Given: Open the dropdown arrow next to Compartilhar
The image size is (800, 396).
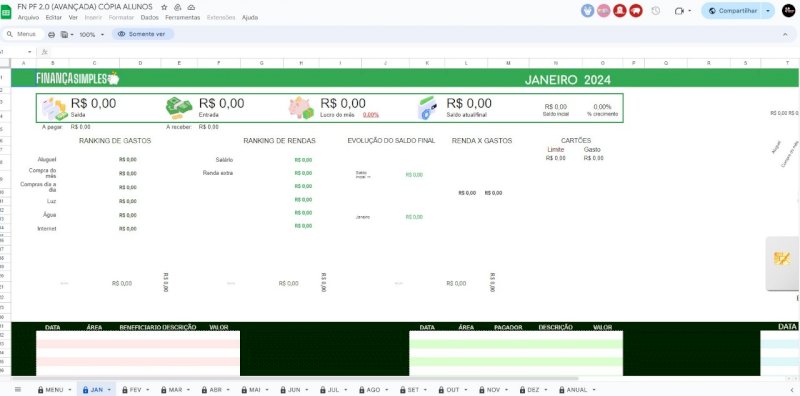Looking at the screenshot, I should click(x=768, y=11).
